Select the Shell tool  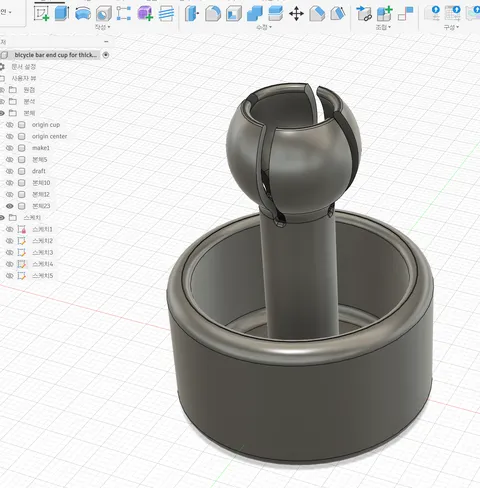234,14
